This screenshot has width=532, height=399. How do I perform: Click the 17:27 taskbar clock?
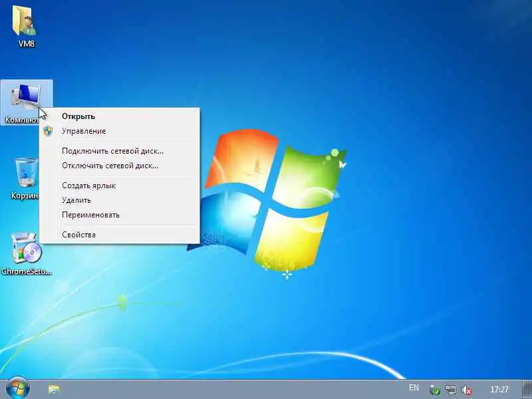[499, 389]
